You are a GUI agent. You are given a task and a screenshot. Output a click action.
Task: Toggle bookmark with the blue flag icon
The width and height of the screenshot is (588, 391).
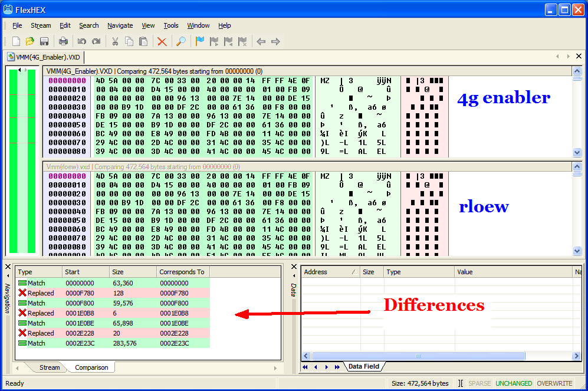[200, 41]
